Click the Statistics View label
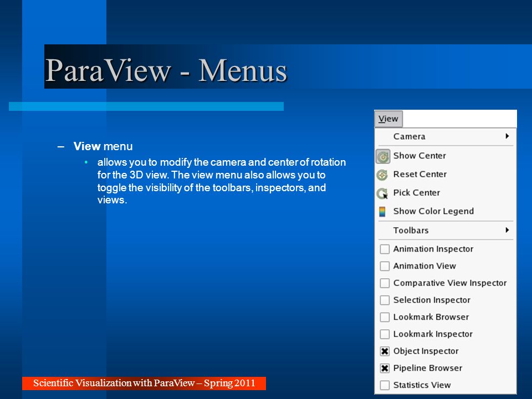Screen dimensions: 532x399 click(422, 385)
